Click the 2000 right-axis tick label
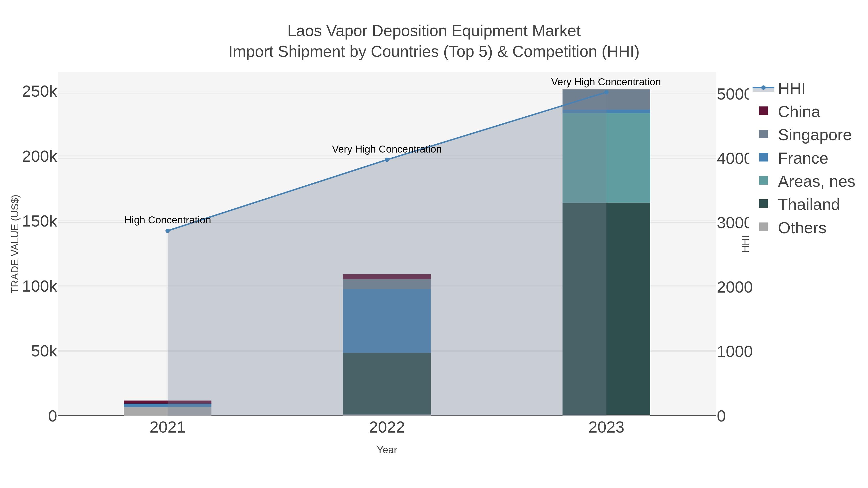Screen dimensions: 868x488 735,287
